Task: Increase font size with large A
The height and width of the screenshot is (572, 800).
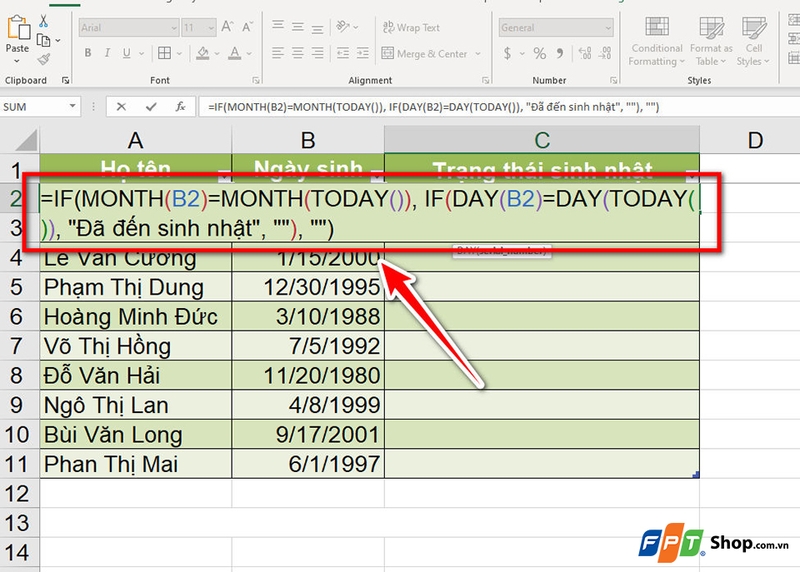Action: click(228, 27)
